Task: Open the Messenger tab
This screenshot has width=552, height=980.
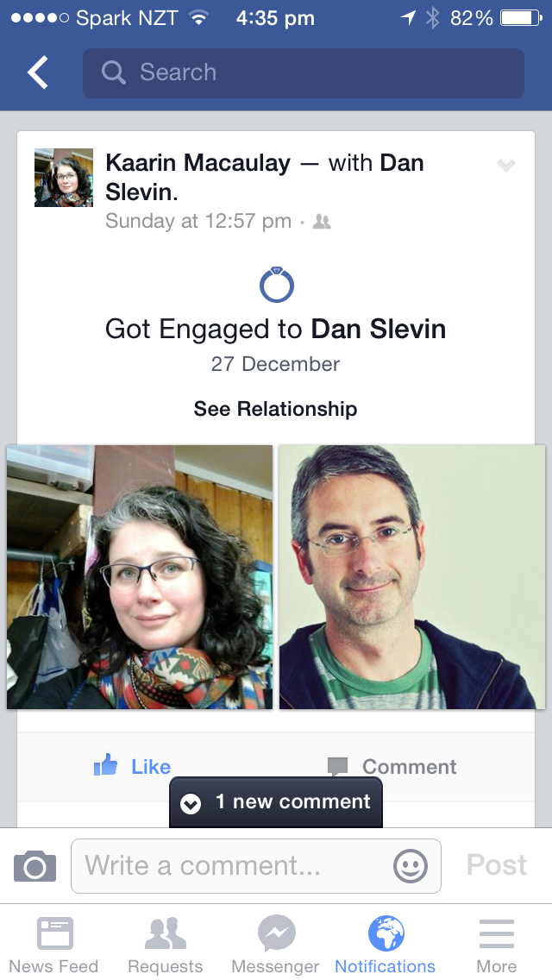Action: (x=275, y=945)
